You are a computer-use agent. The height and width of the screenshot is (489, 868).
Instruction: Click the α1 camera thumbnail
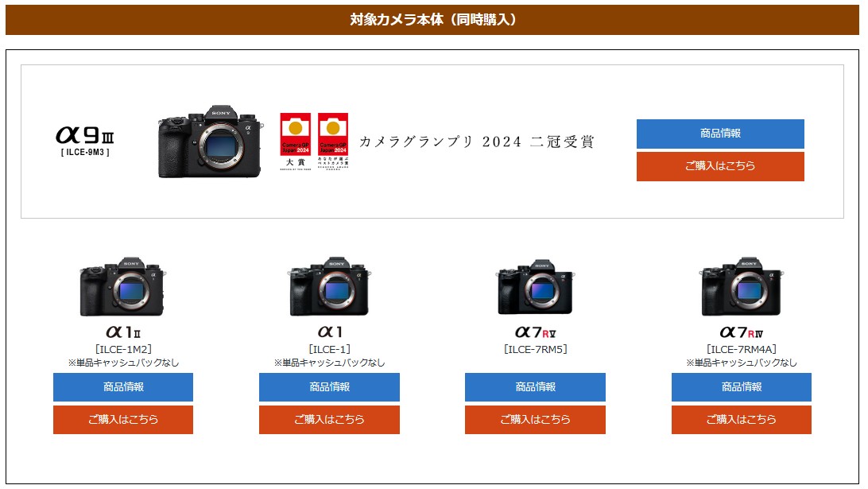tap(329, 286)
